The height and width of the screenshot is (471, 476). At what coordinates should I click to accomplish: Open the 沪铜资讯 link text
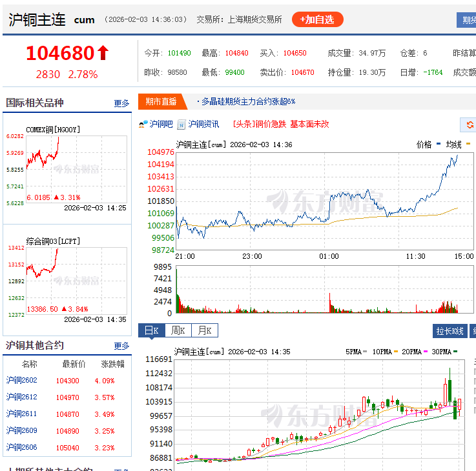[203, 124]
